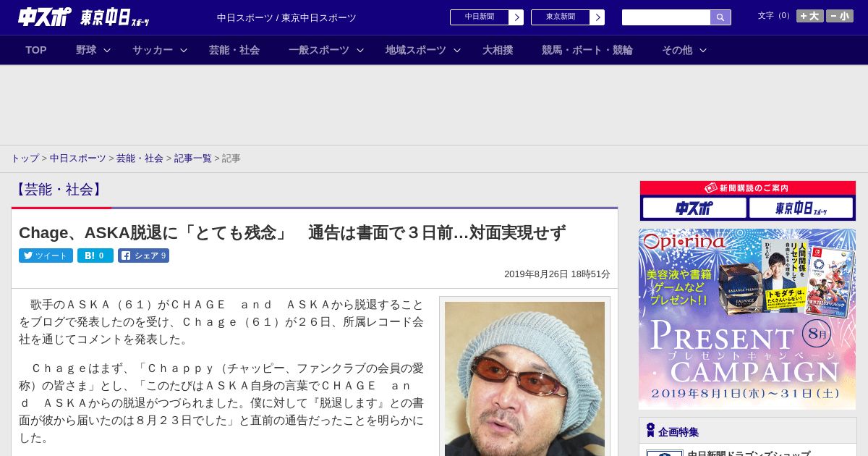Click the 東京中日スポーツ logo in header
The height and width of the screenshot is (456, 868).
[114, 18]
